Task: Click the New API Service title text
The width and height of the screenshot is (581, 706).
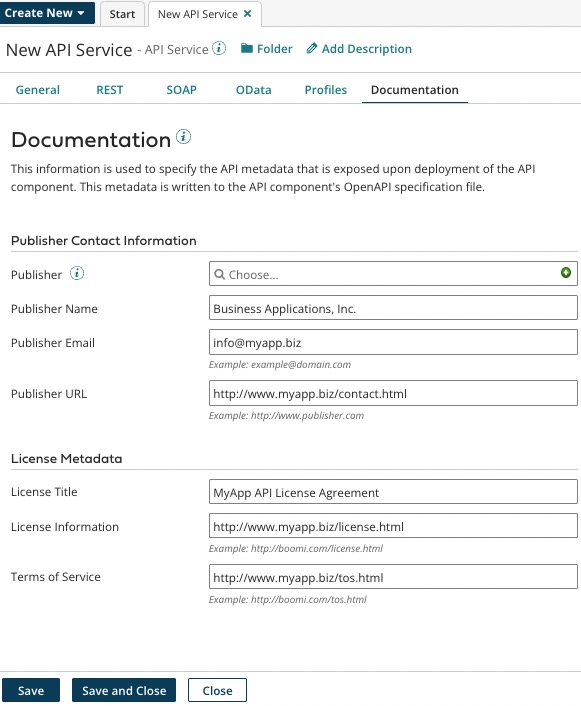Action: (69, 50)
